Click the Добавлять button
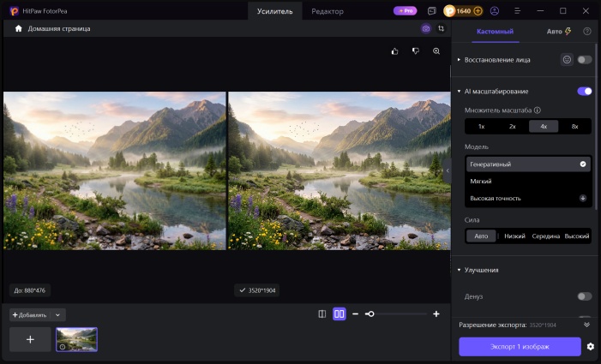This screenshot has width=601, height=364. (29, 315)
